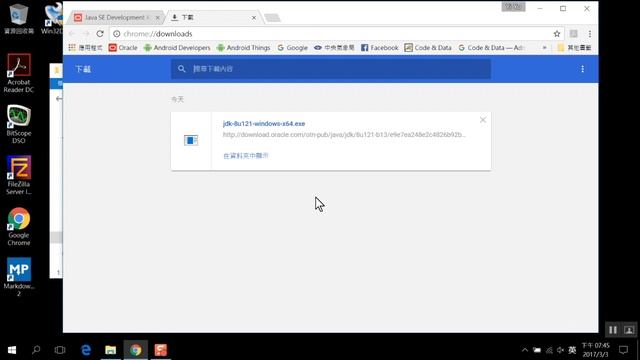Show hidden system tray icons

[525, 350]
